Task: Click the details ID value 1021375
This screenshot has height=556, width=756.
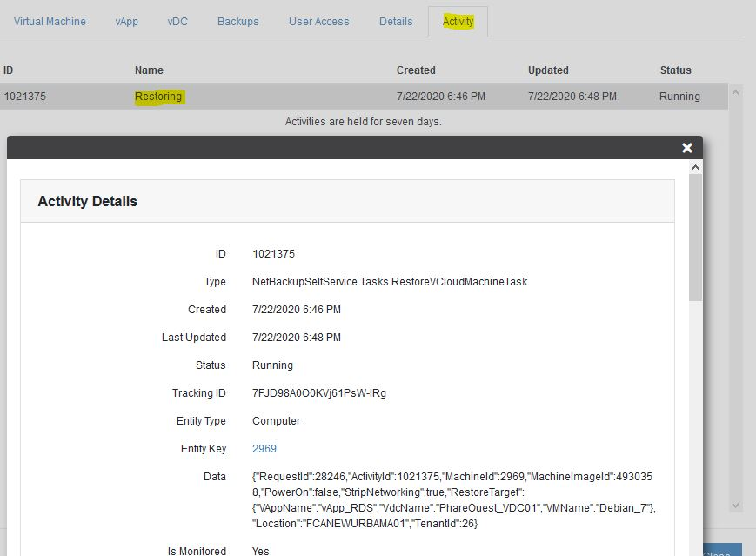Action: pos(273,254)
